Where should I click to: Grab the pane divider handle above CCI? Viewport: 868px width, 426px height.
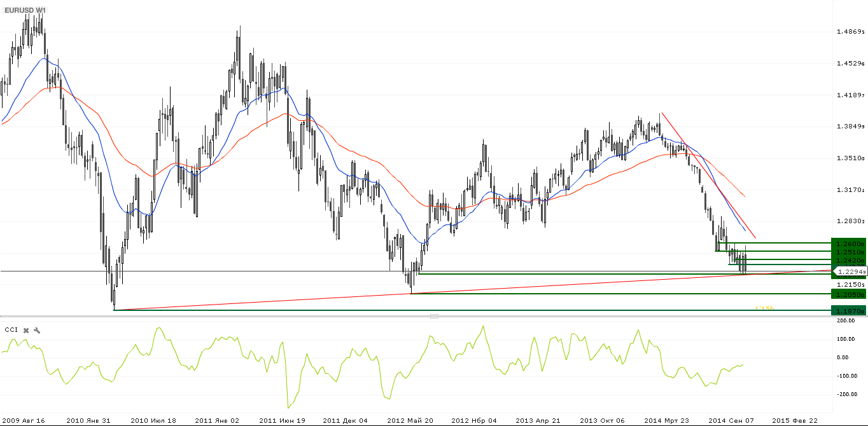[x=435, y=316]
